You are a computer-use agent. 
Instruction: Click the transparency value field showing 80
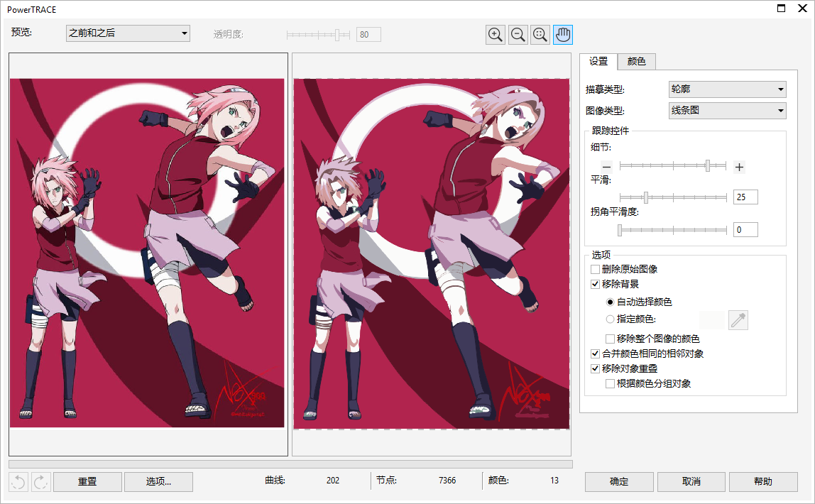coord(368,35)
